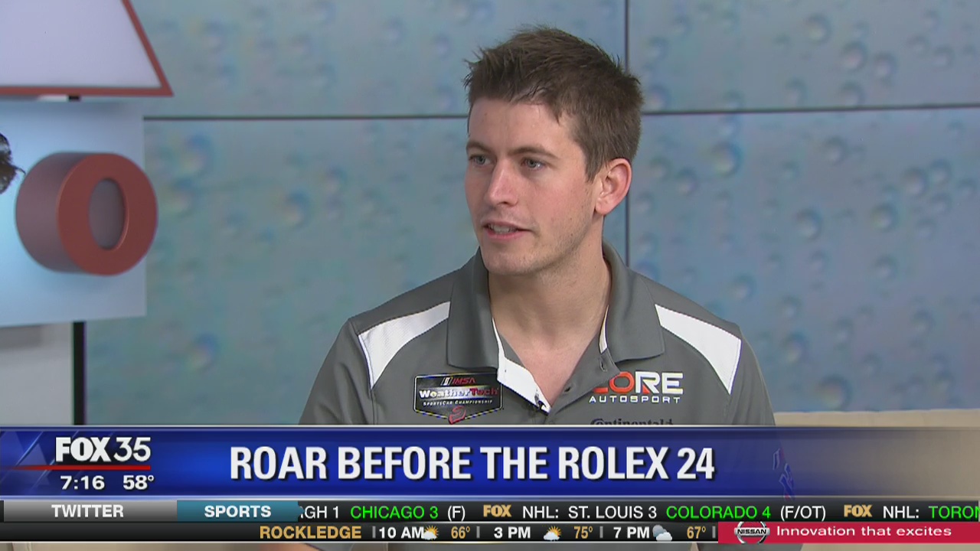This screenshot has height=551, width=980.
Task: Click the Nissan logo in the ad banner
Action: click(x=751, y=532)
